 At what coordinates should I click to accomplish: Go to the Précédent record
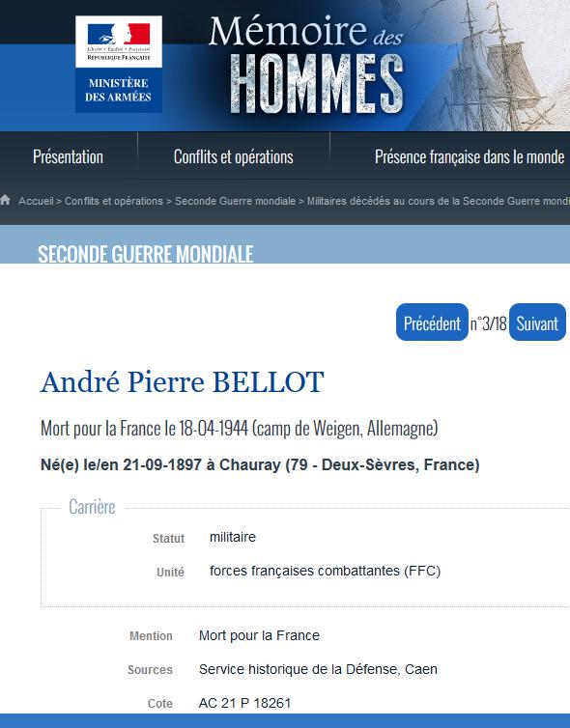point(432,322)
